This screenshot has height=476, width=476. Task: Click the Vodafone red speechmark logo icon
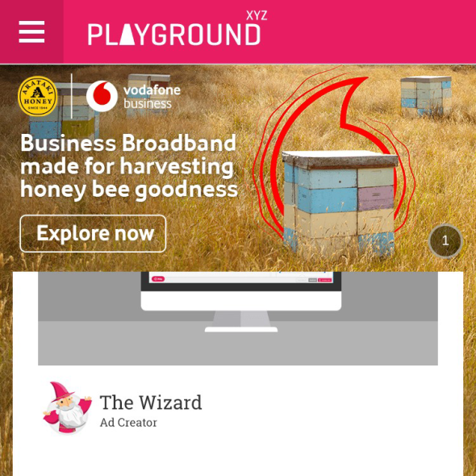click(102, 96)
